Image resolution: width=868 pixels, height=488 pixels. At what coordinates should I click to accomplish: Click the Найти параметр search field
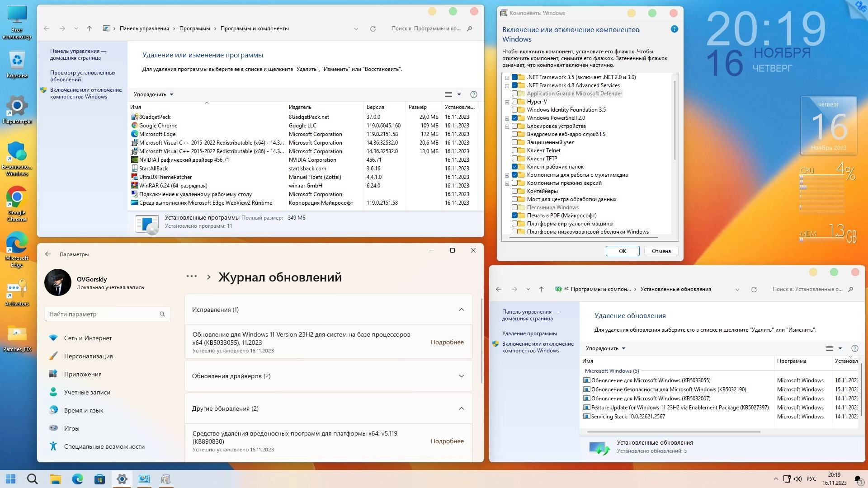click(x=107, y=314)
